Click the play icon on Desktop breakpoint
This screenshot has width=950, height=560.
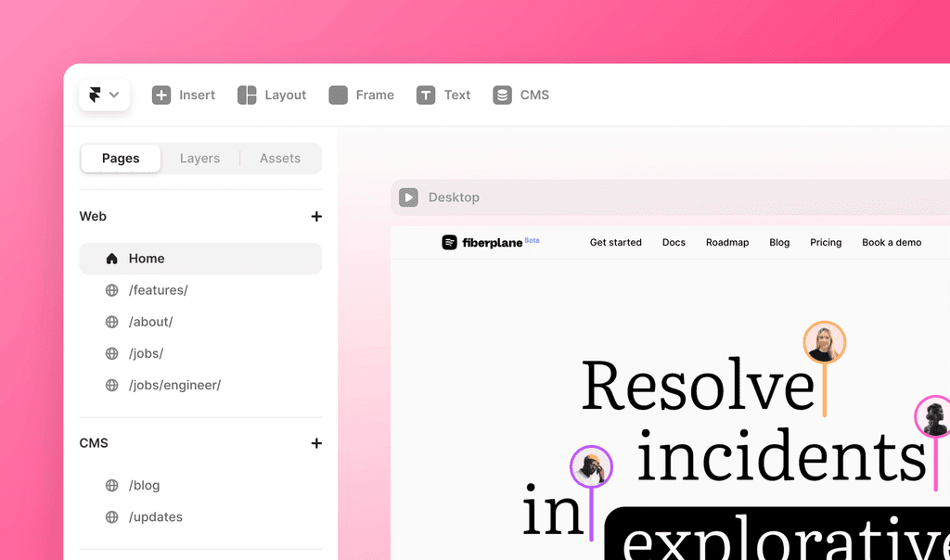coord(408,197)
